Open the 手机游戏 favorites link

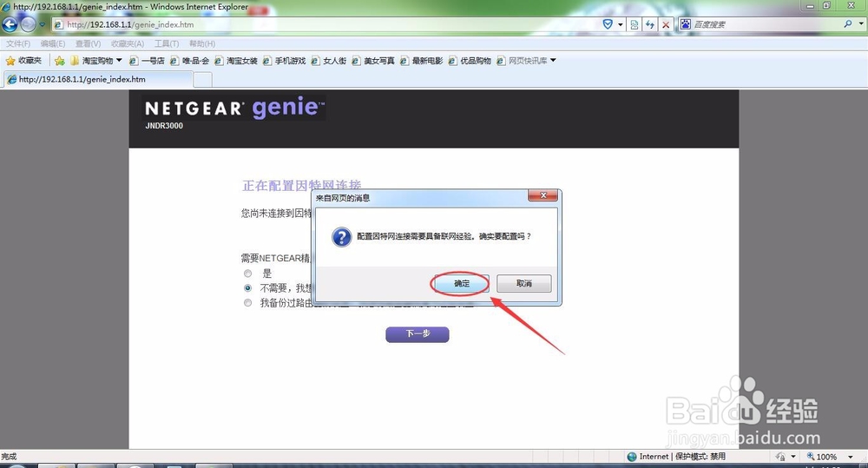point(284,61)
